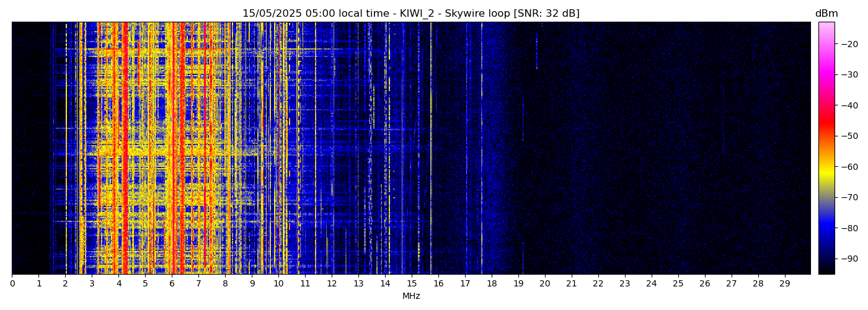This screenshot has height=310, width=868.
Task: Select the 25 MHz tick label
Action: (678, 283)
